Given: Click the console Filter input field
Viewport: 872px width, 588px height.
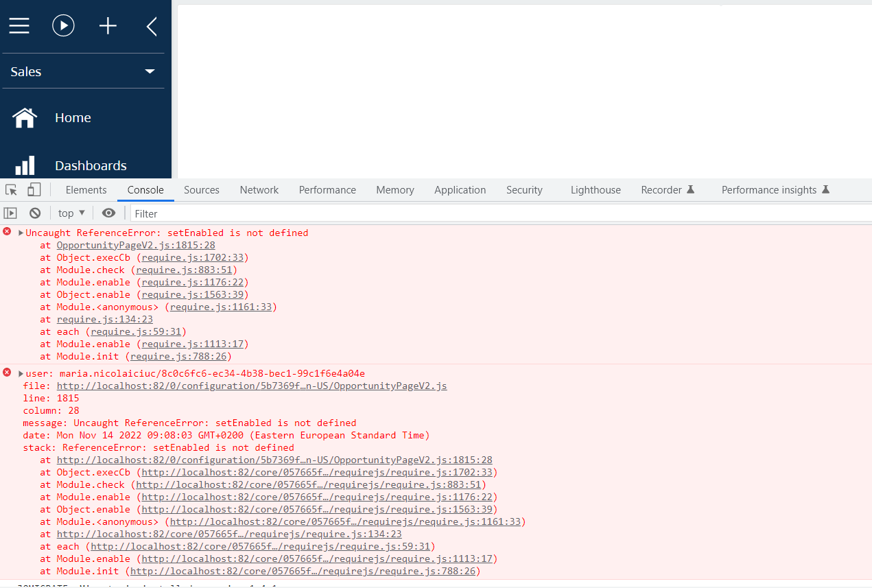Looking at the screenshot, I should coord(480,213).
